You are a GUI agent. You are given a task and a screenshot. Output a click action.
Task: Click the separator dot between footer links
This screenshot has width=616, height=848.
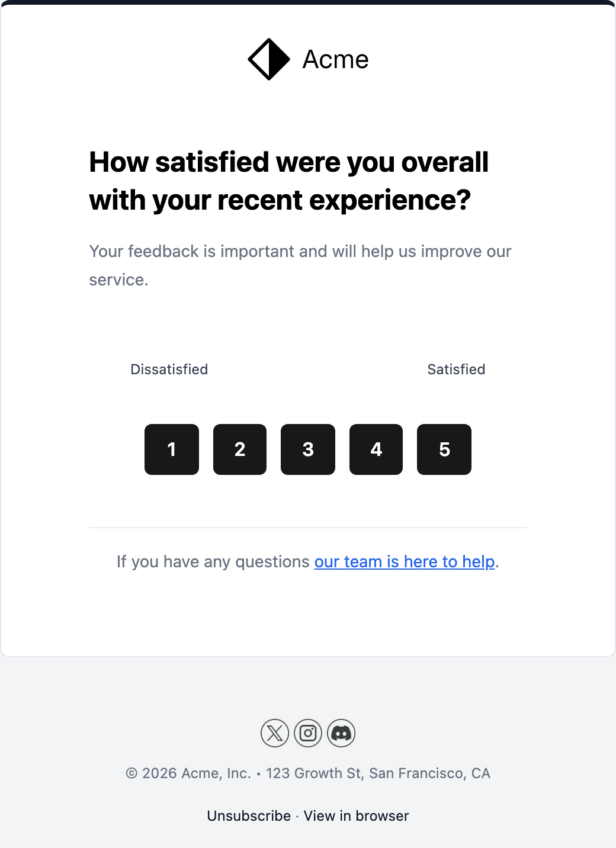tap(297, 815)
